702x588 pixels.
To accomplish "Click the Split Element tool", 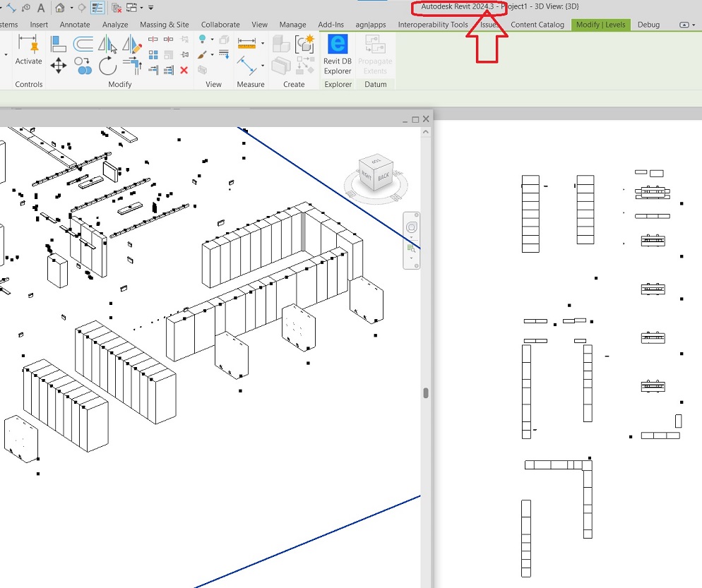I will (153, 40).
